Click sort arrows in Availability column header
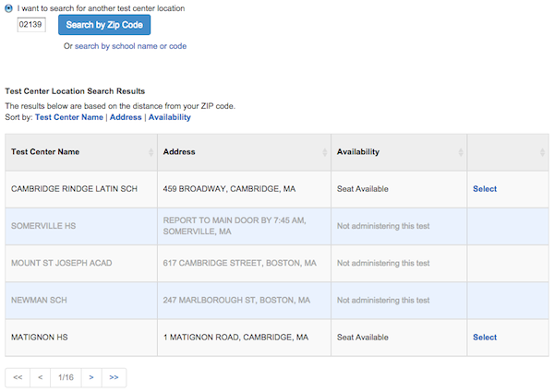Image resolution: width=554 pixels, height=392 pixels. [x=460, y=152]
